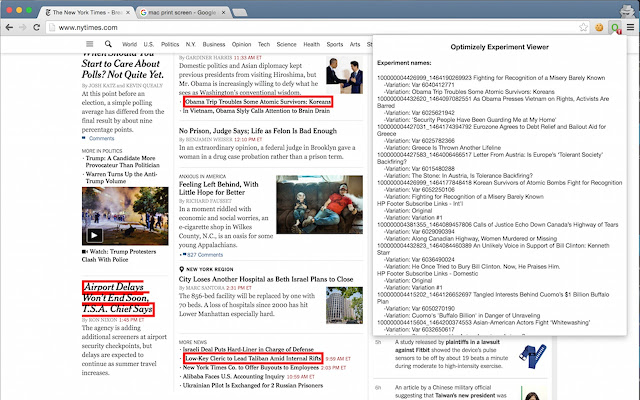640x400 pixels.
Task: Click the browser forward arrow
Action: pos(22,27)
